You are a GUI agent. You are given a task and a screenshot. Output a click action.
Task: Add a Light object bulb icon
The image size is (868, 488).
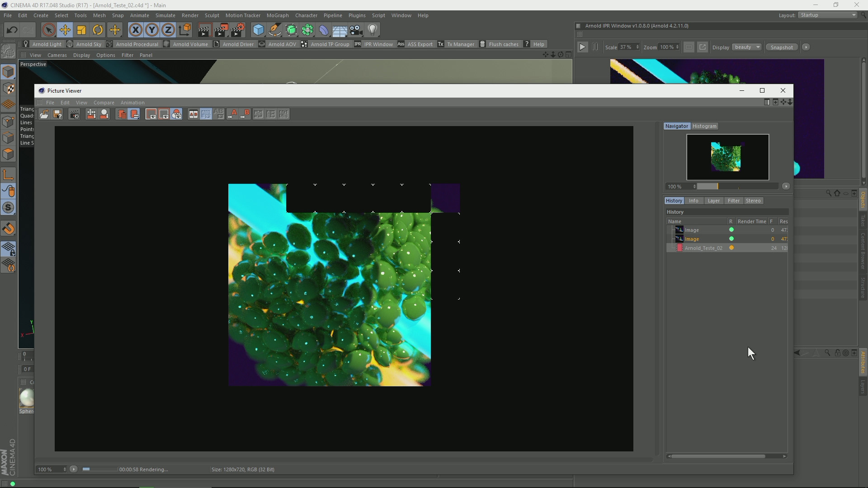click(373, 30)
